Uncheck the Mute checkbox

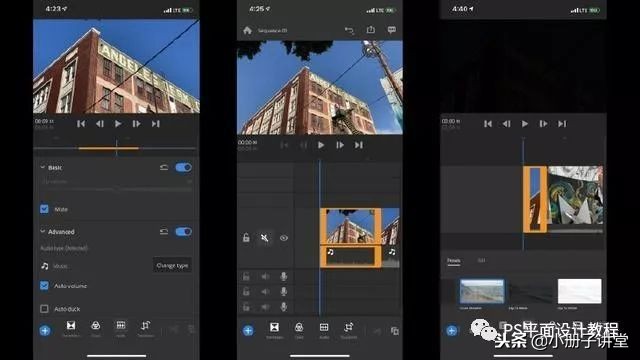click(x=44, y=209)
